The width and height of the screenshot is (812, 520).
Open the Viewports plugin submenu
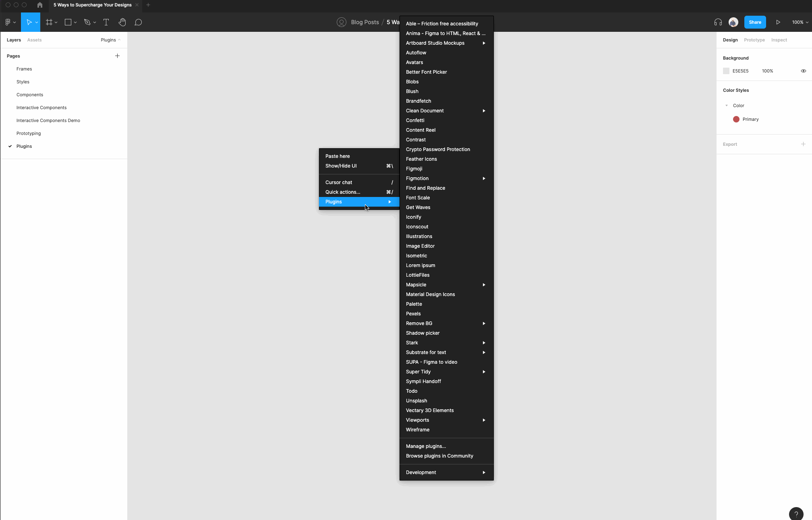(446, 420)
